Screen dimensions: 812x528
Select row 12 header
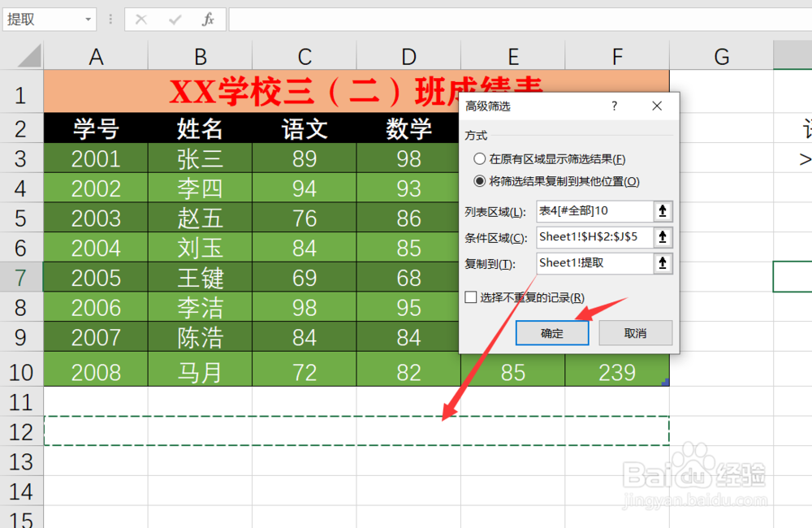tap(21, 431)
